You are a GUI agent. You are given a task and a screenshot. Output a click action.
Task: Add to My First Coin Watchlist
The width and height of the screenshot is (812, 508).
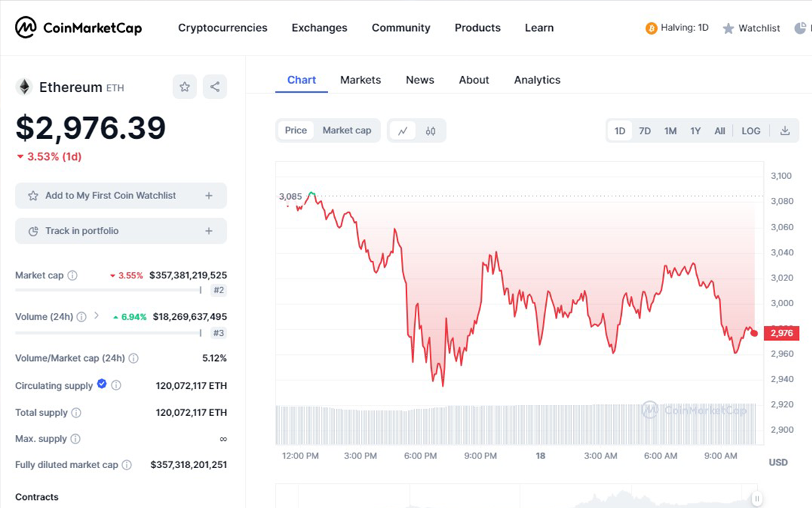121,196
